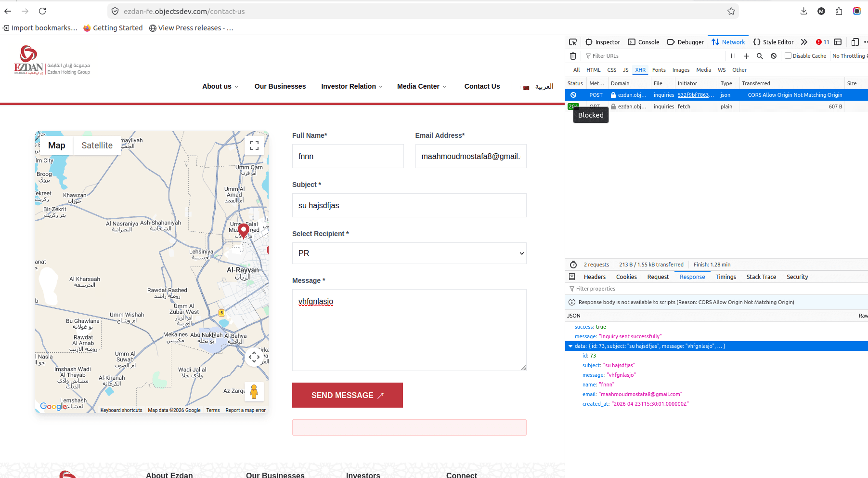Toggle the XHR request filter
This screenshot has height=478, width=868.
click(640, 70)
